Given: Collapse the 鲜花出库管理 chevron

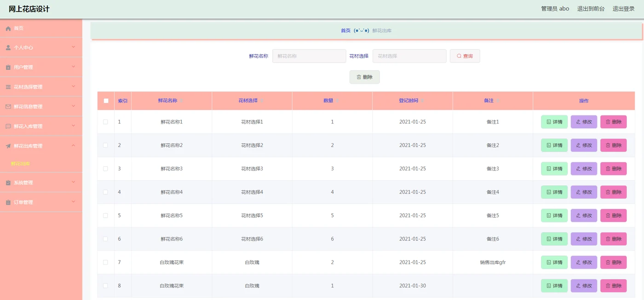Looking at the screenshot, I should [x=73, y=146].
